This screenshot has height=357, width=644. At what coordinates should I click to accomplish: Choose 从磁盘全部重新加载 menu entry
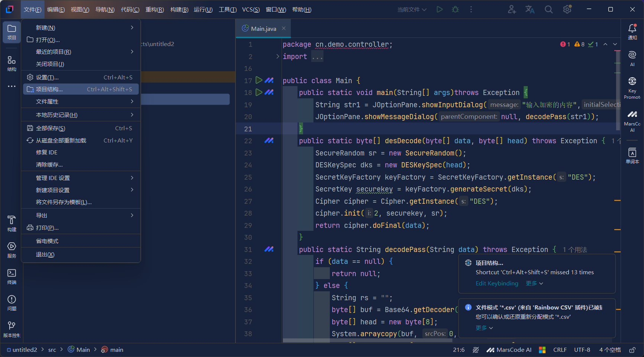(x=81, y=140)
